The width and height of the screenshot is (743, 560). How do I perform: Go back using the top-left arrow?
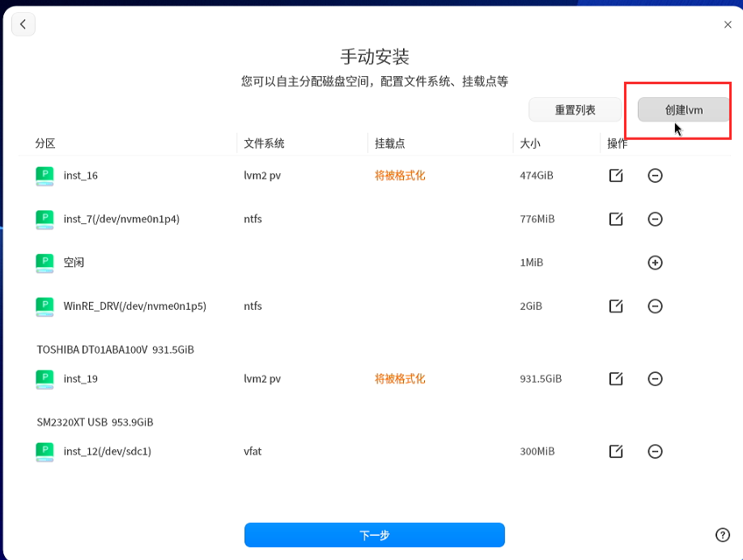click(23, 24)
